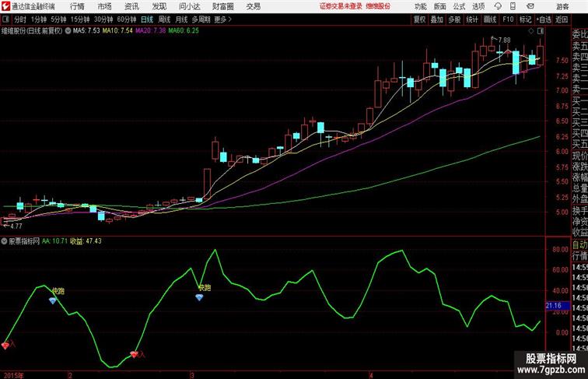588x379 pixels.
Task: Open the 多周期 view
Action: coord(201,19)
